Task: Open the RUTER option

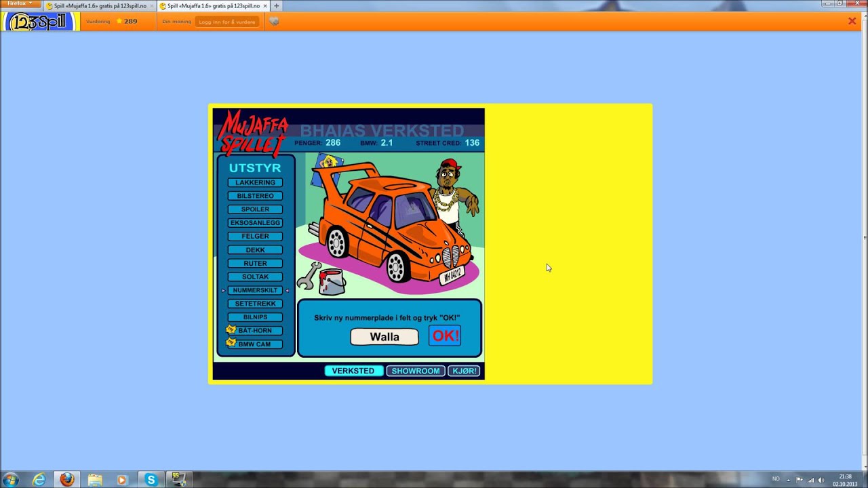Action: click(255, 263)
